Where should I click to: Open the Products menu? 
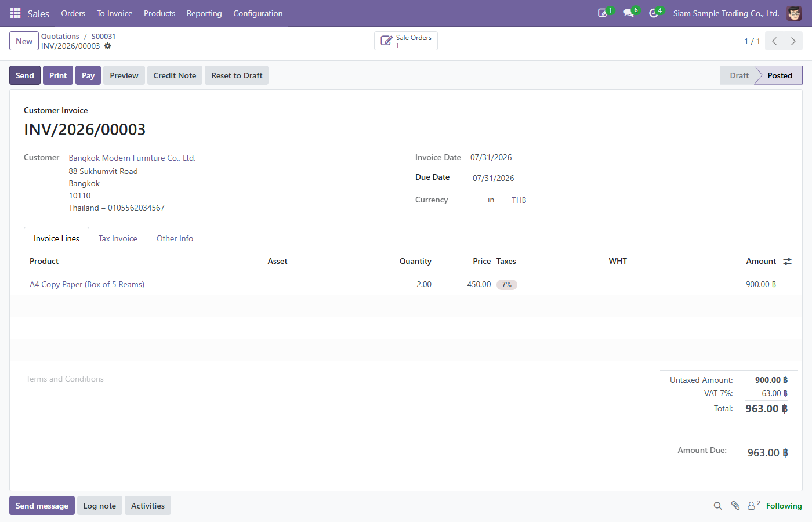159,13
